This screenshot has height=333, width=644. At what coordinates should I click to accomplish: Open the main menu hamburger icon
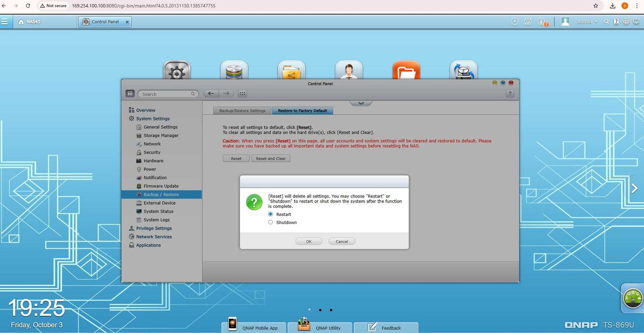(x=5, y=22)
